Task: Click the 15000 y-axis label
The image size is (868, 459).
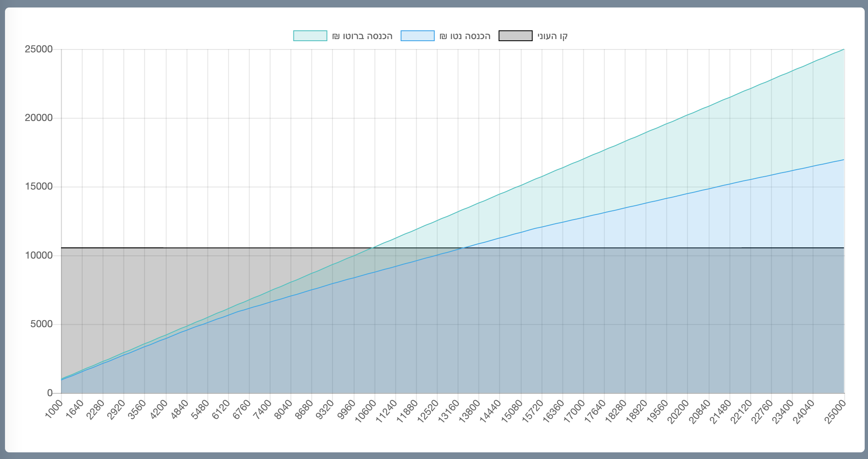Action: click(39, 187)
